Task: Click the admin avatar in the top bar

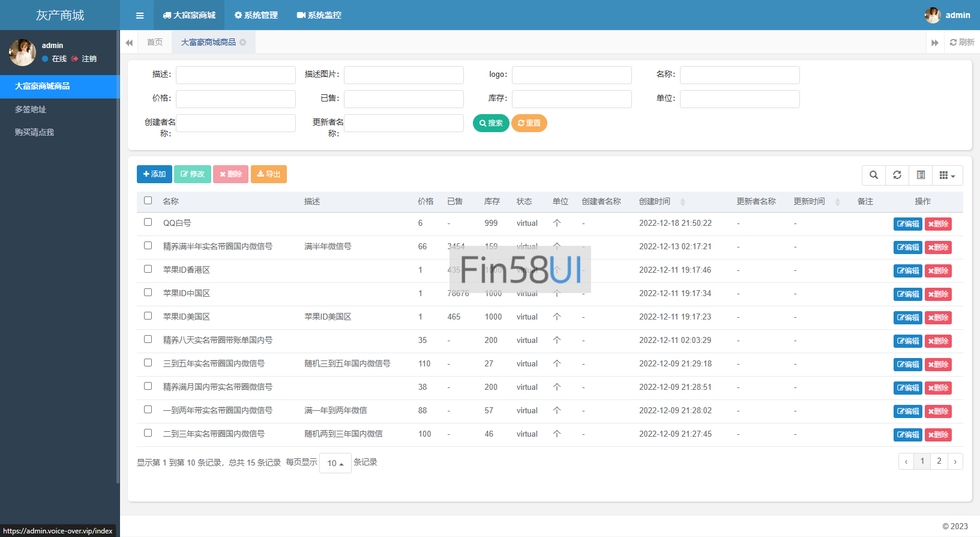Action: point(933,16)
